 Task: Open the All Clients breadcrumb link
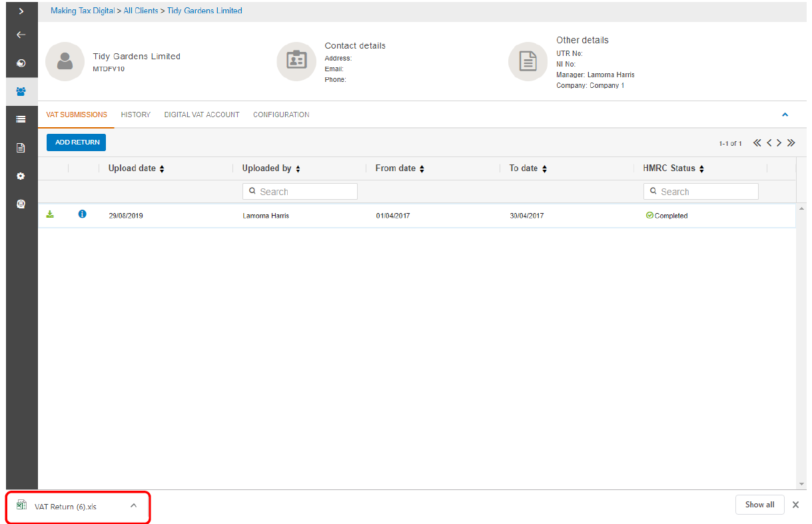[141, 11]
